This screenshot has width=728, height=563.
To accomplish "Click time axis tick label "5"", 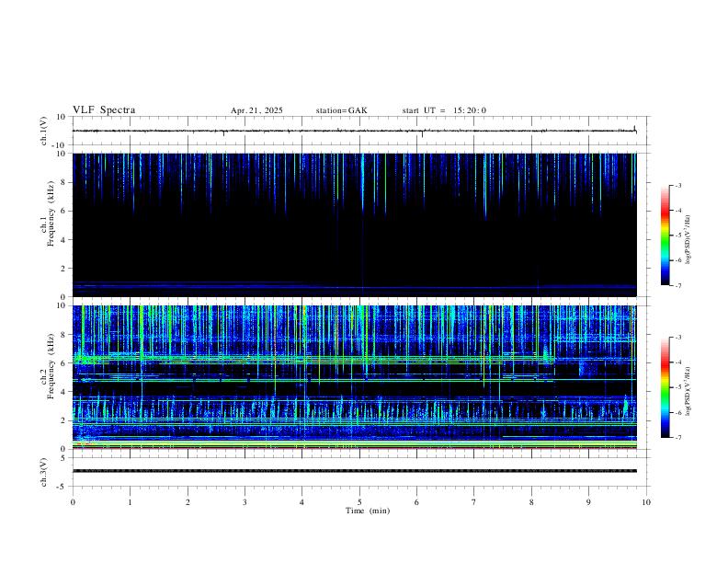I will pyautogui.click(x=359, y=502).
